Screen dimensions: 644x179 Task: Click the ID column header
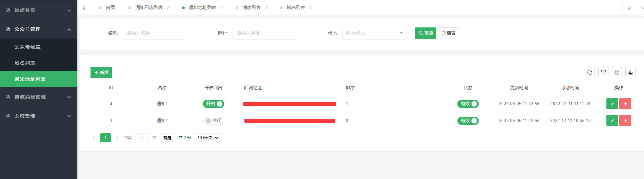click(111, 88)
